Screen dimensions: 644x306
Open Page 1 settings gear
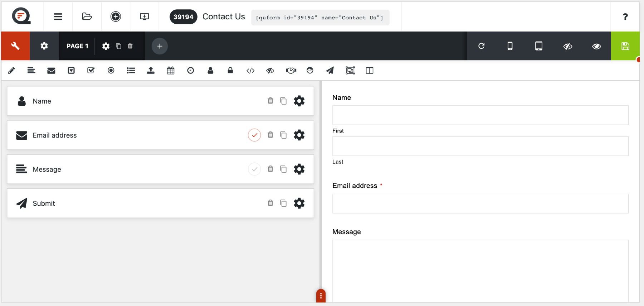[106, 46]
